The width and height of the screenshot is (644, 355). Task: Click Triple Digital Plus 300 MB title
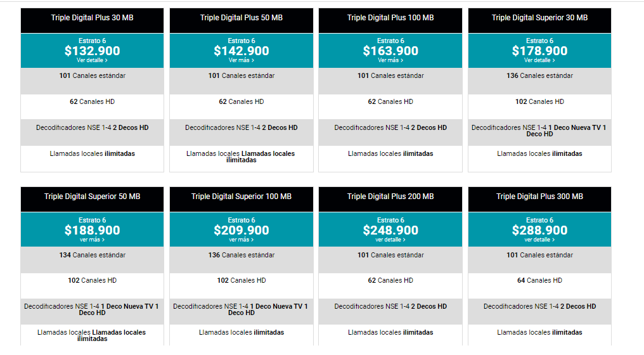[x=539, y=197]
